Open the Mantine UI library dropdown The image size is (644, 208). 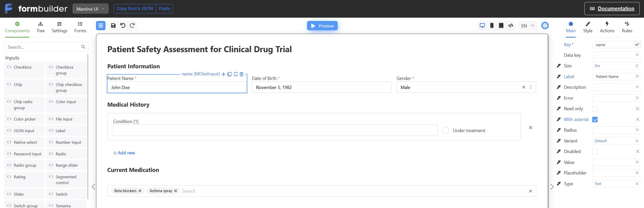[x=90, y=9]
